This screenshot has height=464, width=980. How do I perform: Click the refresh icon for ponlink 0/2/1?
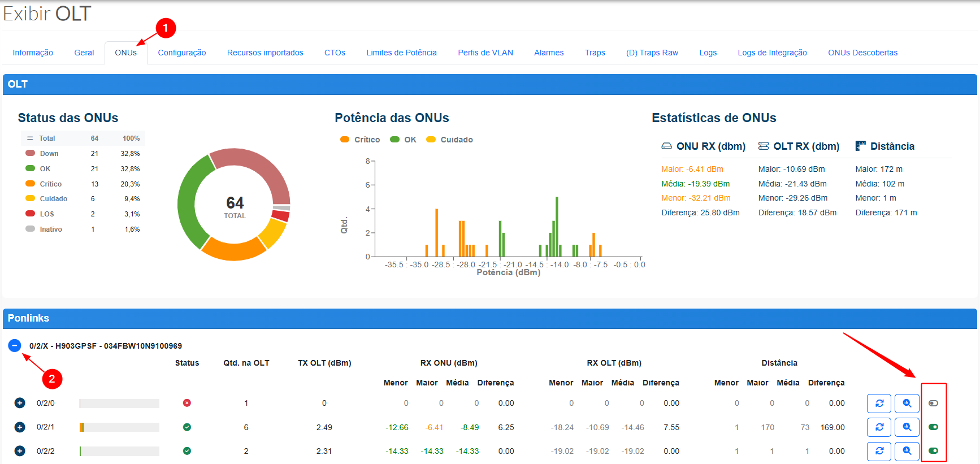click(879, 427)
